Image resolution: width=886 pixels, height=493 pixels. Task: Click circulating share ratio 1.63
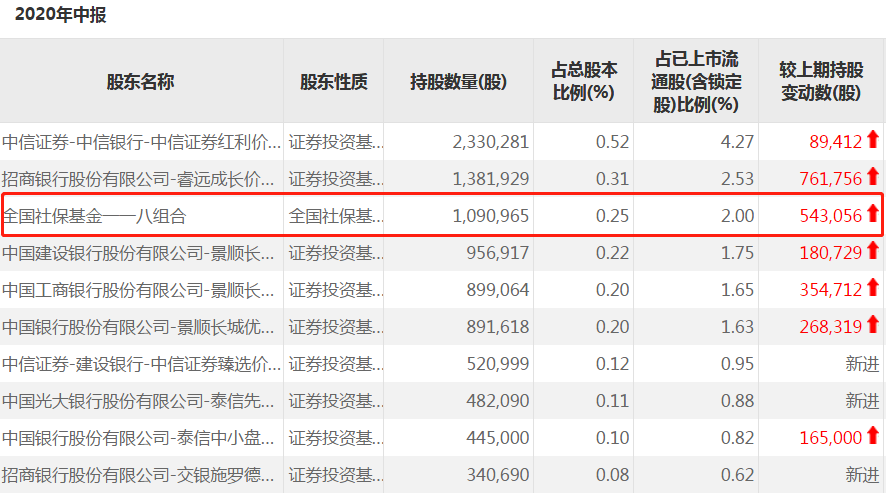[737, 327]
